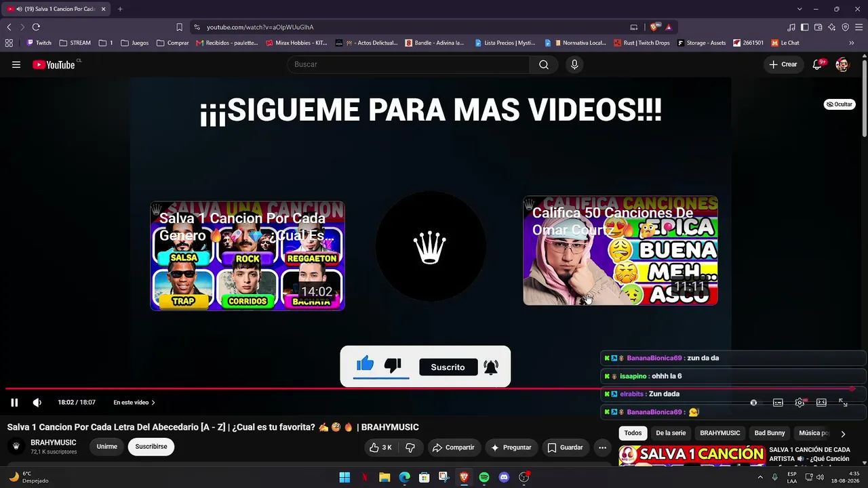The height and width of the screenshot is (488, 868).
Task: Save the video with Guardar
Action: [565, 447]
